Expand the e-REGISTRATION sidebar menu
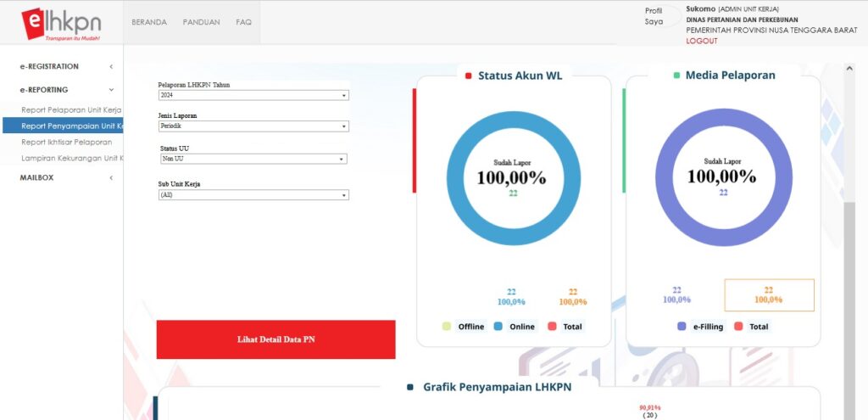 pos(66,66)
